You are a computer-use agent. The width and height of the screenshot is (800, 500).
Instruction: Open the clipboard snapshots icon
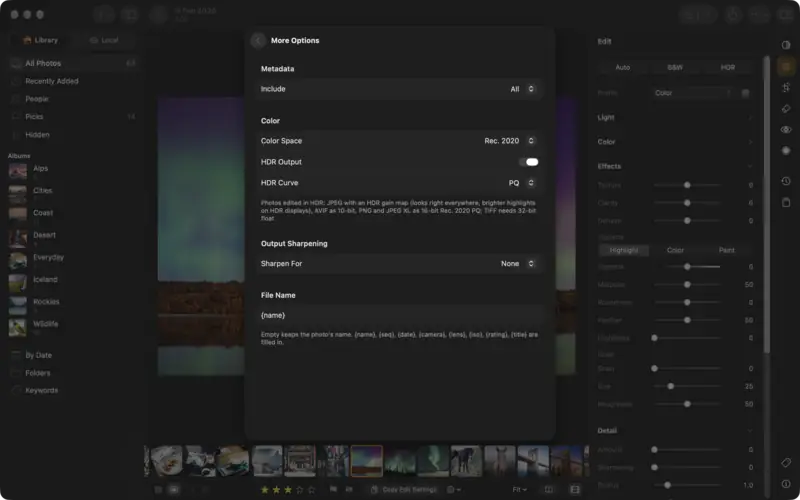click(786, 203)
